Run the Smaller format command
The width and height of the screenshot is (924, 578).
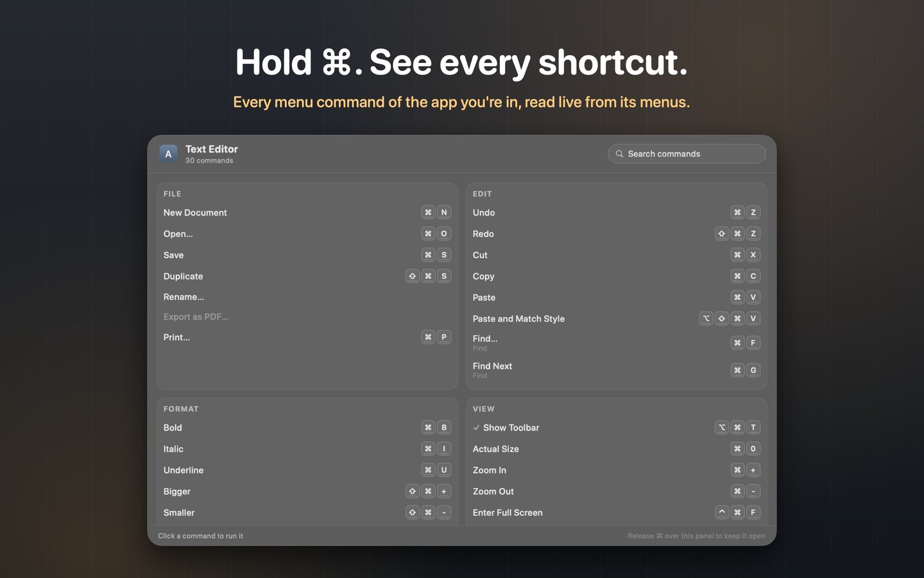pos(307,512)
